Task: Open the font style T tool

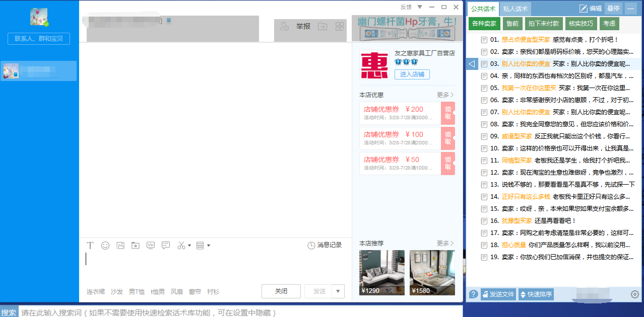Action: click(x=90, y=246)
